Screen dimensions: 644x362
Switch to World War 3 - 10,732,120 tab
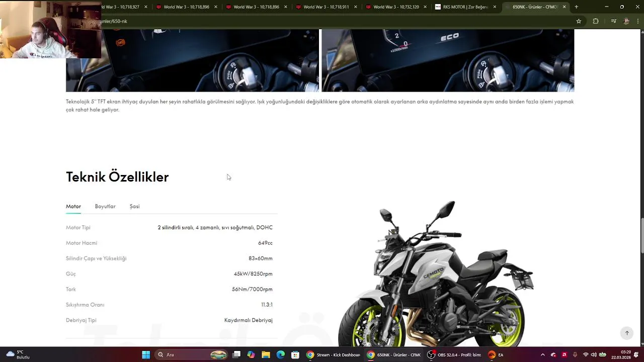click(396, 7)
